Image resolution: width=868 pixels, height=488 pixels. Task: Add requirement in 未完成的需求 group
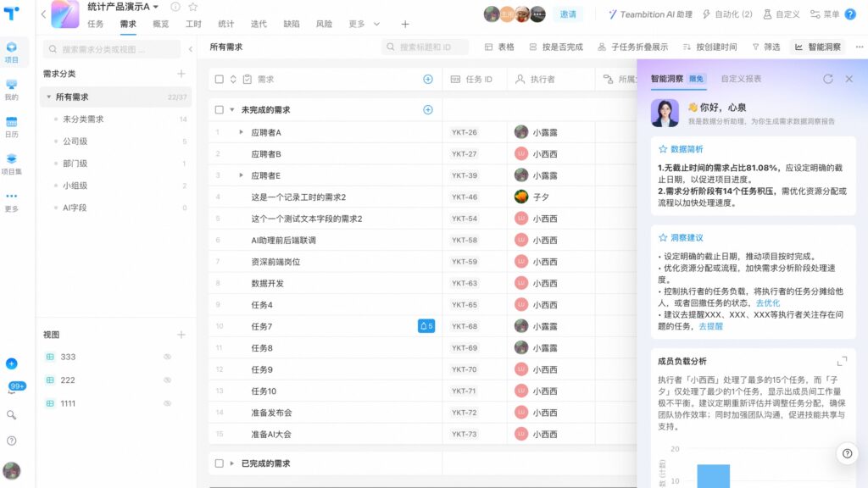[x=428, y=109]
